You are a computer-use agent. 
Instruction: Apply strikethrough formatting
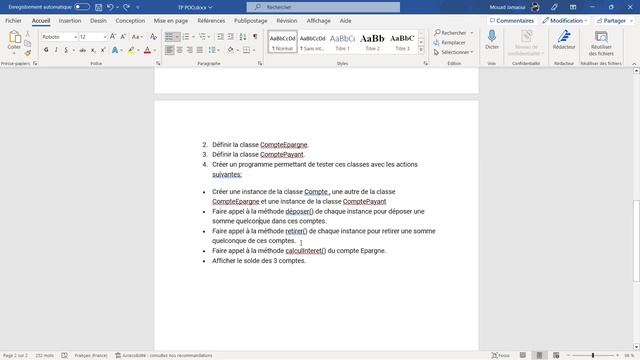(x=82, y=50)
